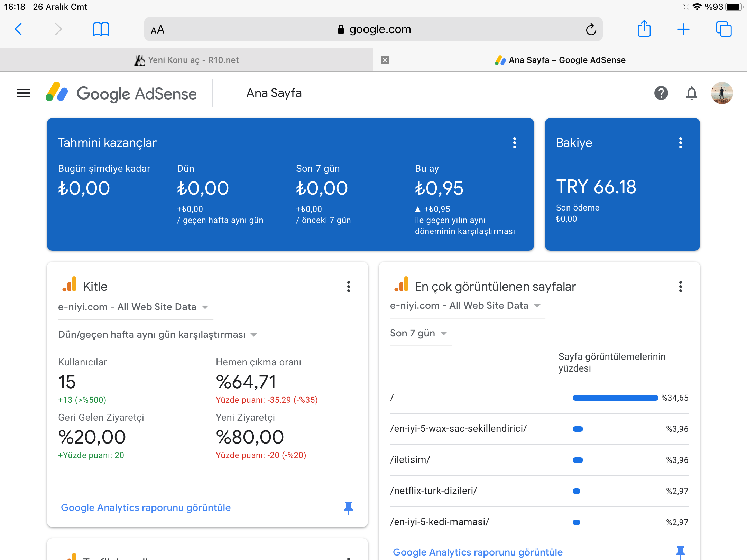Open Kitle card three-dot menu
Image resolution: width=747 pixels, height=560 pixels.
[349, 287]
